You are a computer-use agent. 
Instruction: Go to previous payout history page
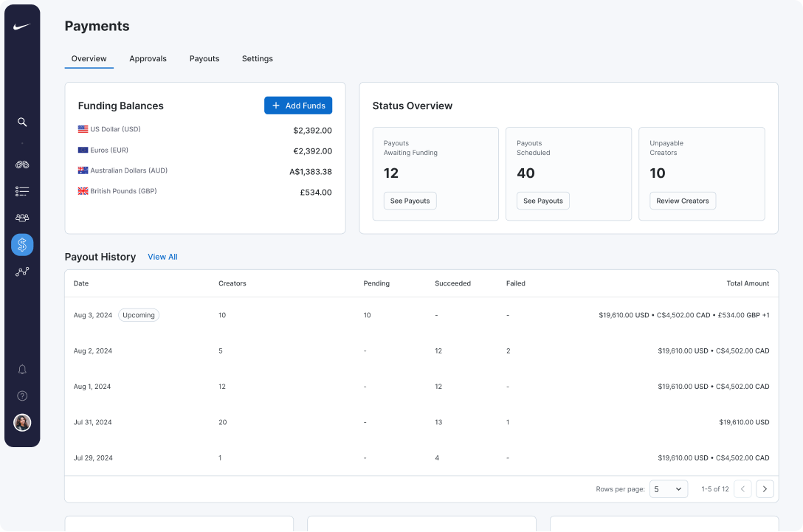pos(742,488)
